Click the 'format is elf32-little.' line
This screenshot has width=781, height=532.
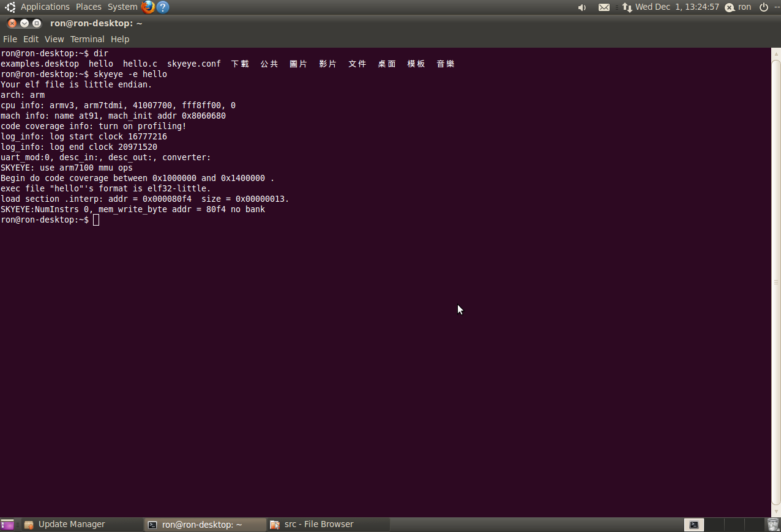point(106,188)
